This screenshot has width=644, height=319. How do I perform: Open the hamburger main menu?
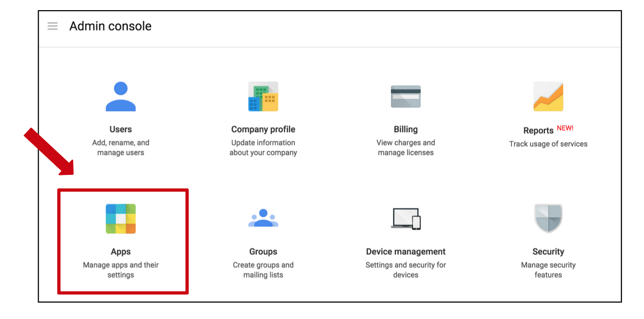[53, 26]
